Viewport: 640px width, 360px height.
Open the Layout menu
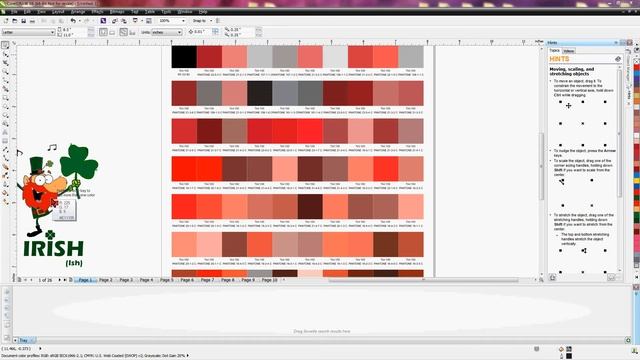tap(58, 12)
